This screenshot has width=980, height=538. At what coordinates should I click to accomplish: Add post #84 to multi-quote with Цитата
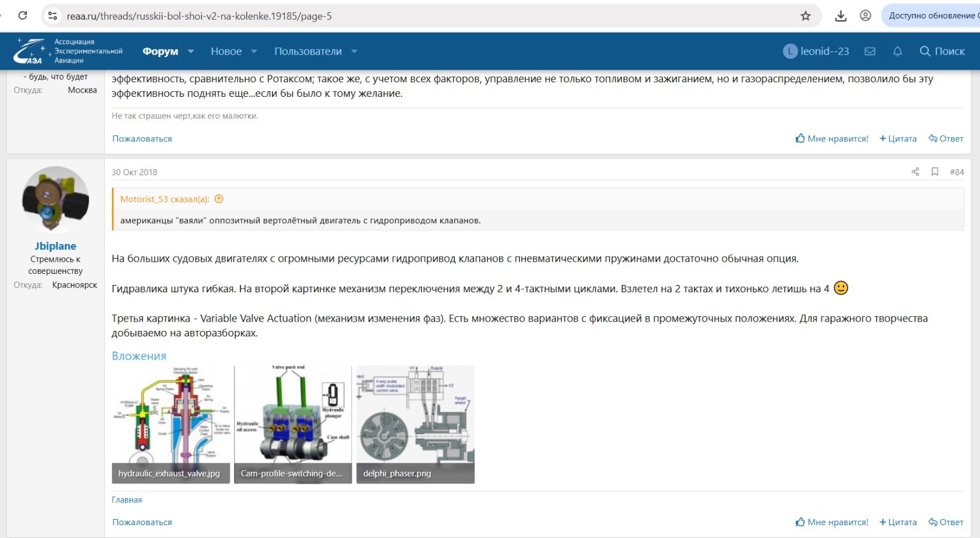click(x=898, y=522)
